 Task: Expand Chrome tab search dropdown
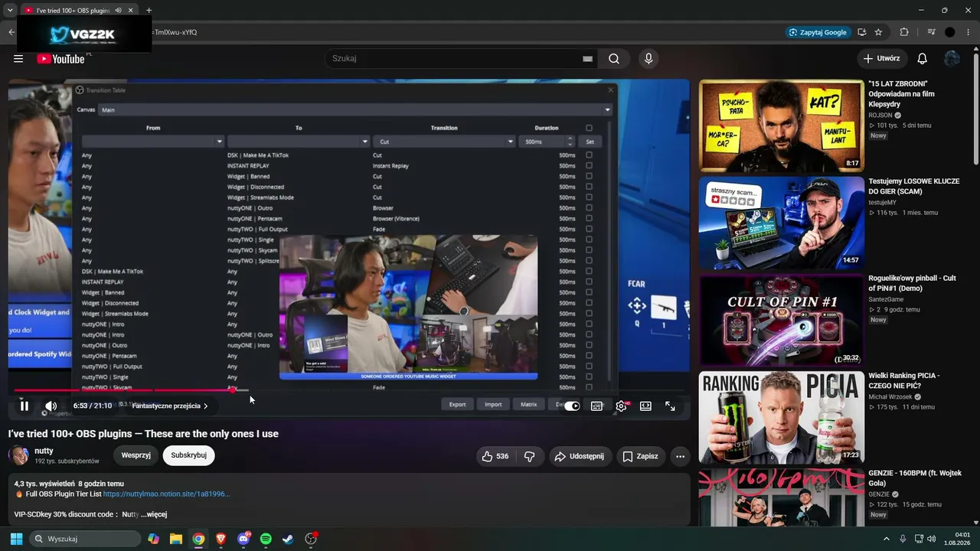[x=10, y=11]
